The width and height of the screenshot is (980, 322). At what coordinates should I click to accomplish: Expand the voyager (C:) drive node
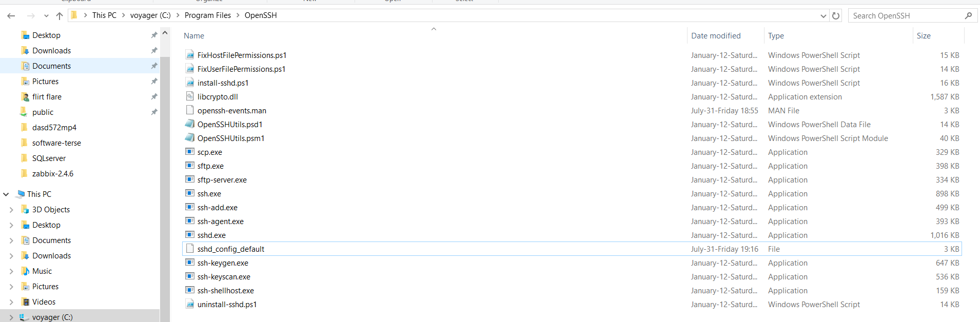tap(11, 317)
